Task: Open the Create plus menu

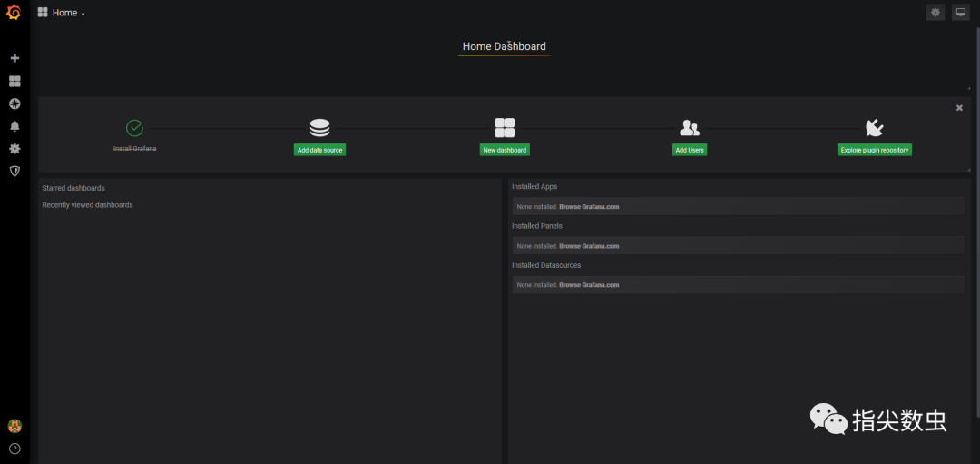Action: pyautogui.click(x=15, y=58)
